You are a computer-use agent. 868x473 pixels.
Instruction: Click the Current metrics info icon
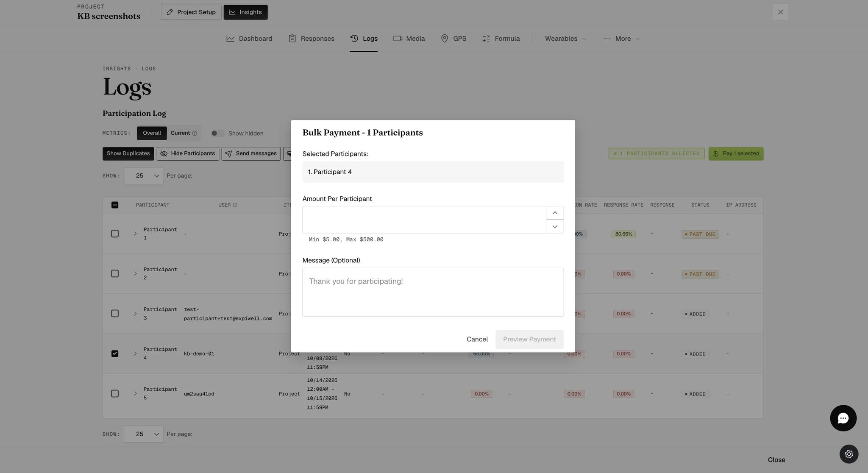pyautogui.click(x=195, y=134)
